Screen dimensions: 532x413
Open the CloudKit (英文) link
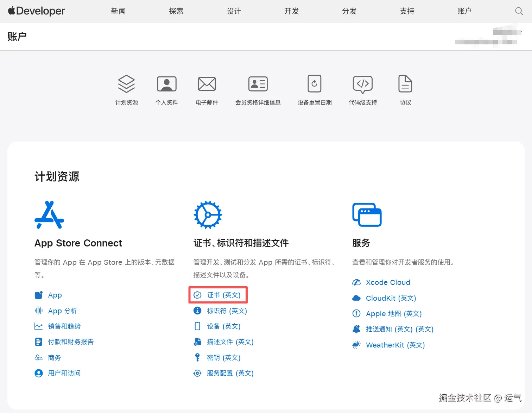391,298
